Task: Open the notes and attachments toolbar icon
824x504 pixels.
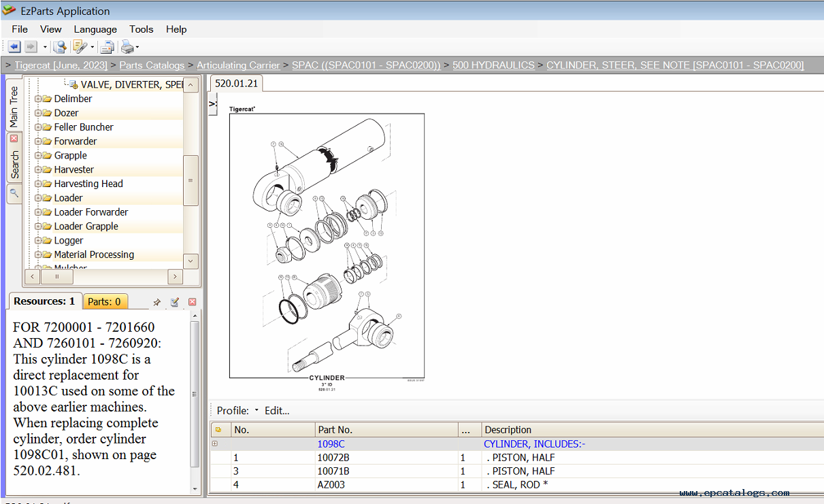Action: coord(80,47)
